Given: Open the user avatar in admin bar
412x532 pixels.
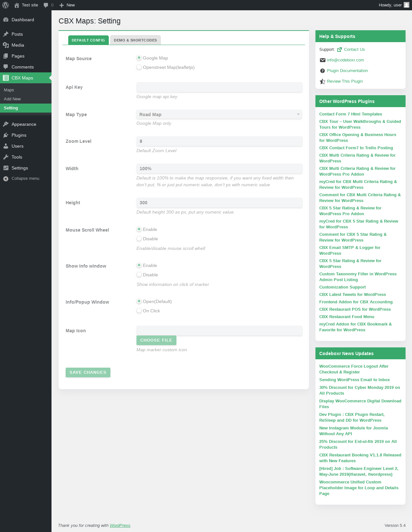Looking at the screenshot, I should (x=407, y=5).
